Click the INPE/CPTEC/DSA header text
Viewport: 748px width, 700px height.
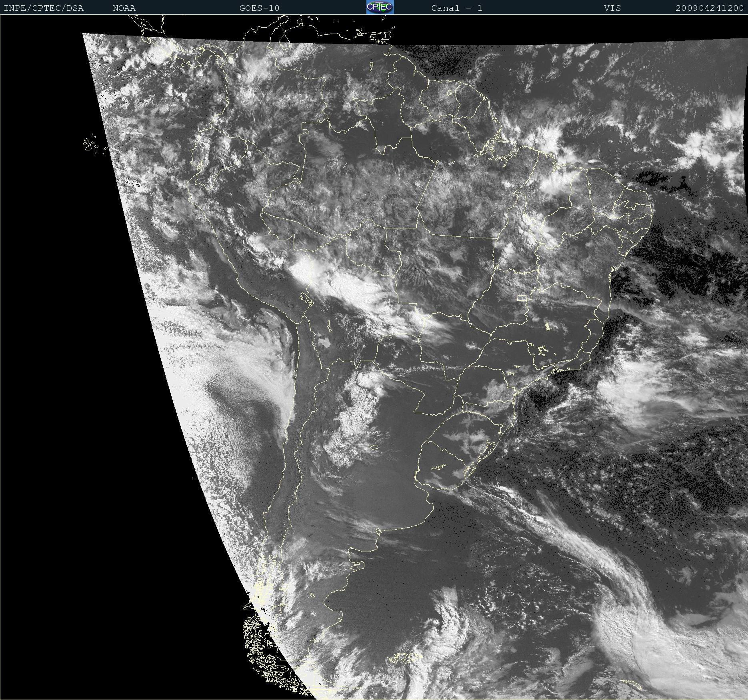(x=44, y=8)
